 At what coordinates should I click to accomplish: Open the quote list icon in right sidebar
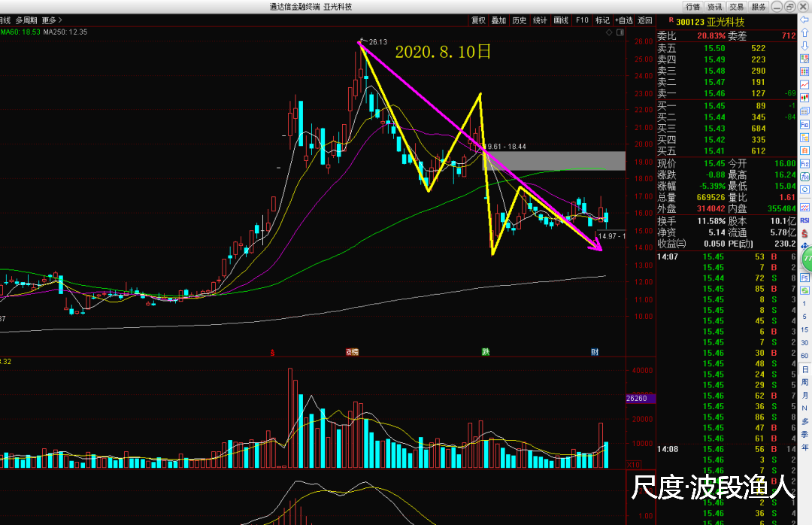[x=804, y=59]
